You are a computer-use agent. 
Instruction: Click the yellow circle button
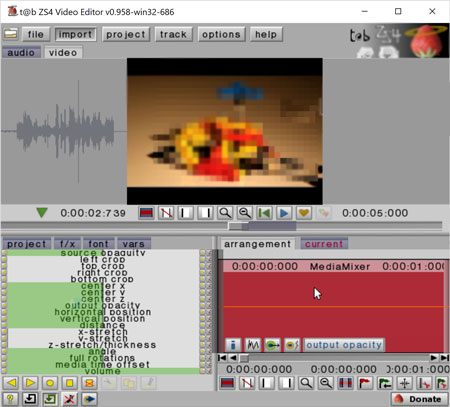point(50,383)
